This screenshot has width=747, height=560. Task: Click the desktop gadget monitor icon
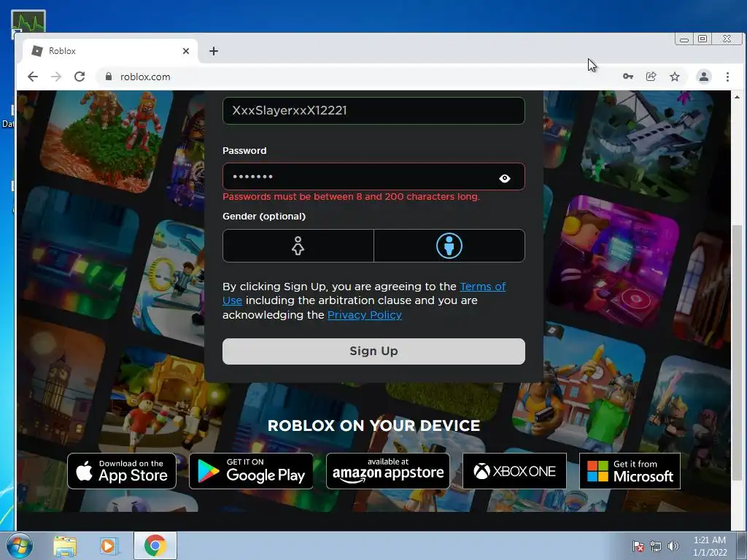28,23
